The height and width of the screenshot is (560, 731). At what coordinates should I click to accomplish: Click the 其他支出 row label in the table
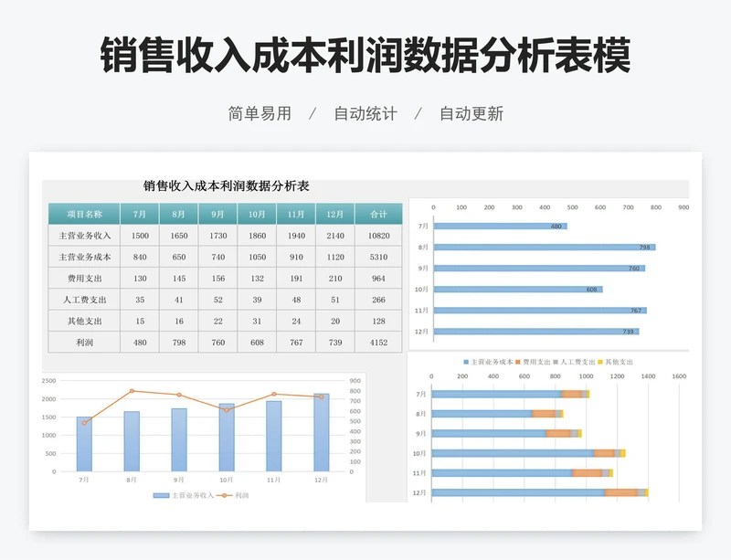[x=84, y=322]
